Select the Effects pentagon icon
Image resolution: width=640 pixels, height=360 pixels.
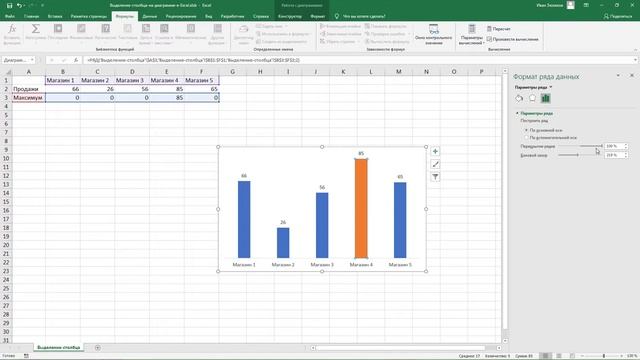tap(532, 98)
